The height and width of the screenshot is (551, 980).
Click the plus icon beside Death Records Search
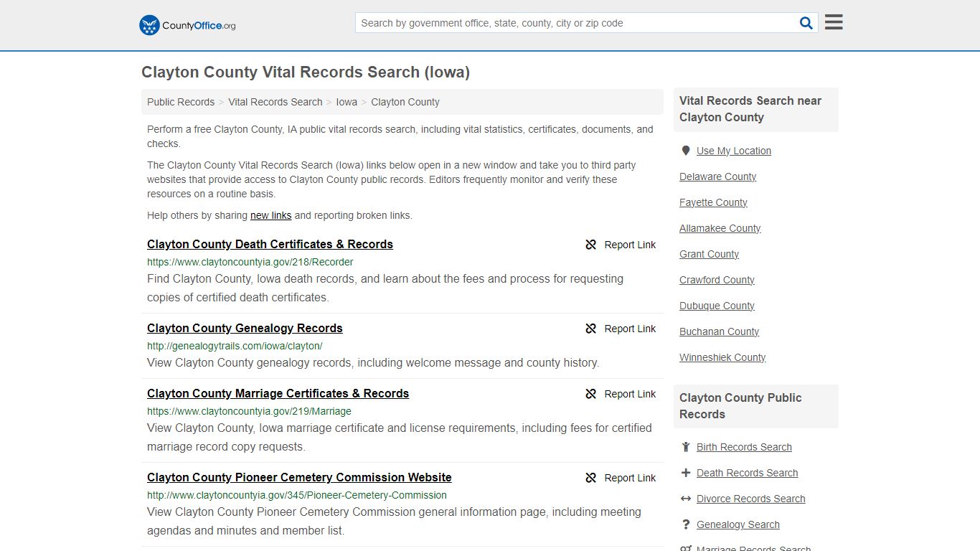coord(686,473)
